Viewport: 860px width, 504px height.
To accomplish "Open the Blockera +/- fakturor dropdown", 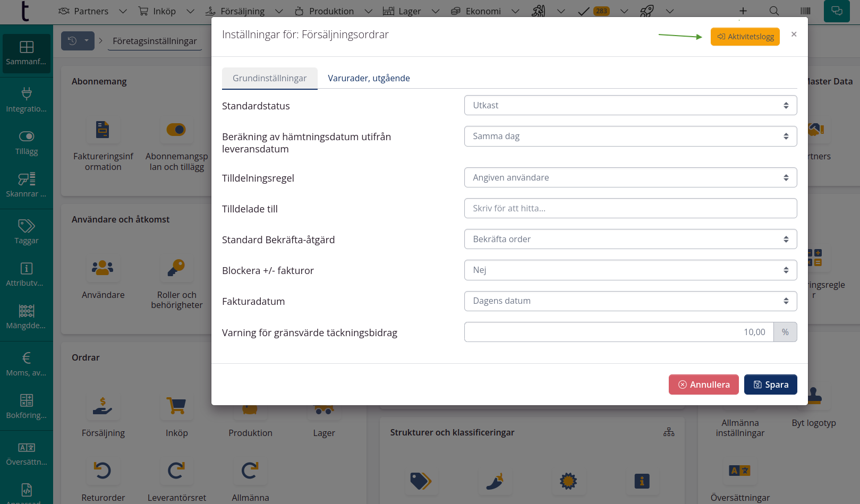I will point(630,270).
